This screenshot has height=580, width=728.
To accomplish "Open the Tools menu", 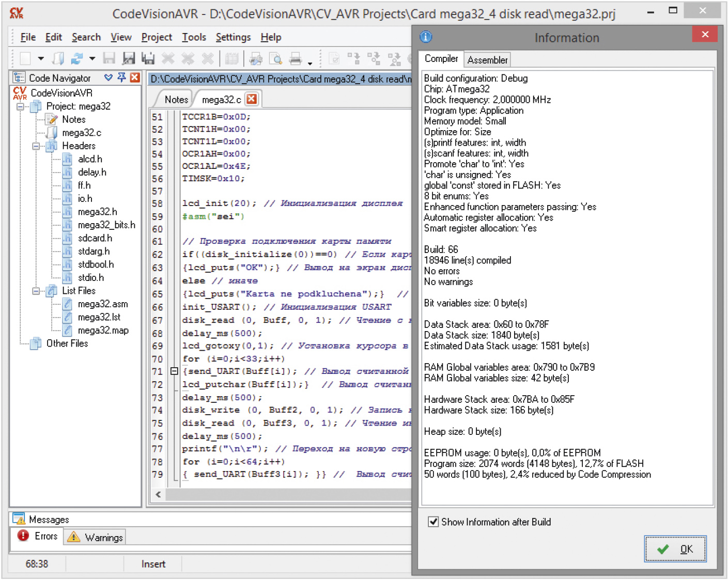I will [x=194, y=37].
